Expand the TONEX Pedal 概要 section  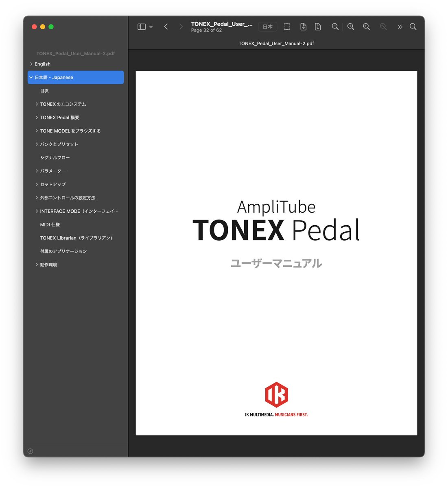coord(37,117)
